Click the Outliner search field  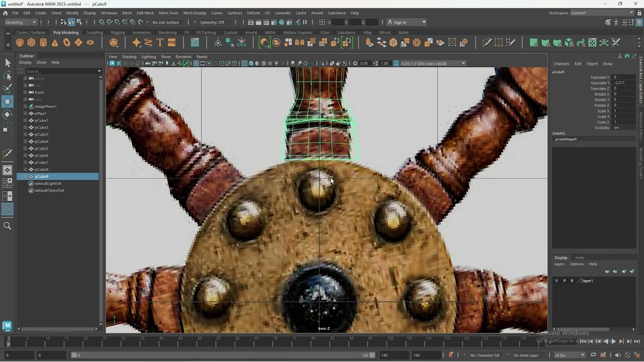pos(60,71)
